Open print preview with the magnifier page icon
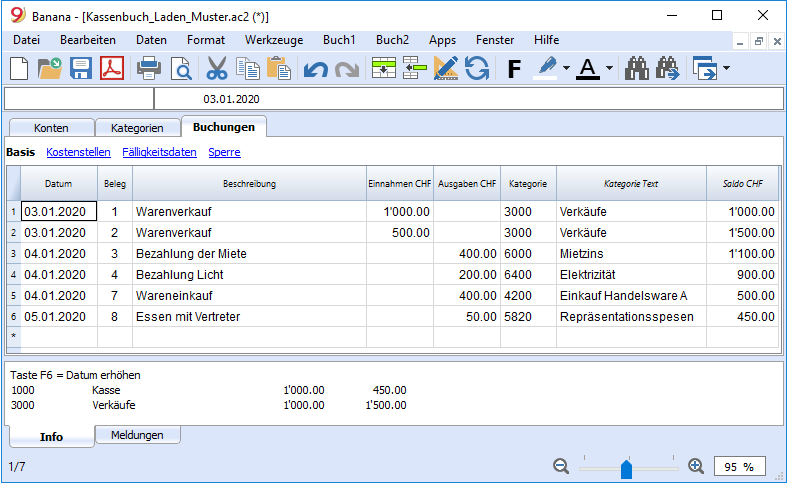 click(x=181, y=68)
